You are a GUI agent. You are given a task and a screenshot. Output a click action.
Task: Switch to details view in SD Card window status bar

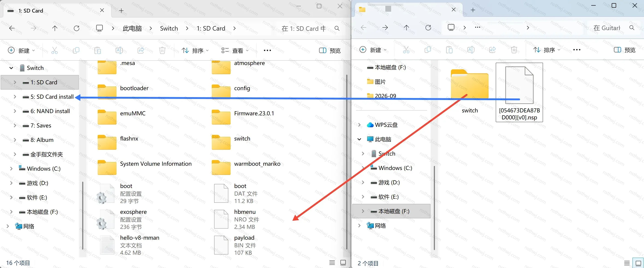click(x=332, y=263)
